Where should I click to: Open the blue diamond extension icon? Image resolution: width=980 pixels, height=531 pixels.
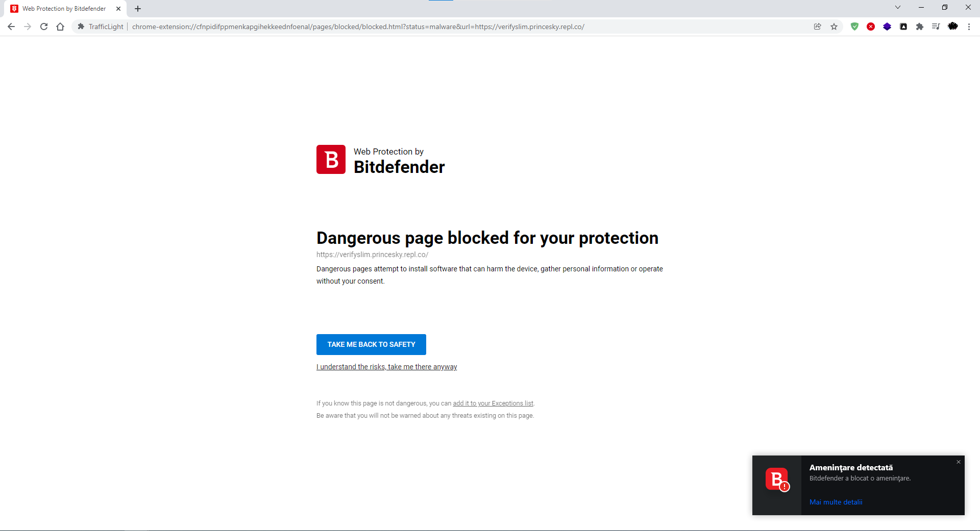(x=887, y=27)
